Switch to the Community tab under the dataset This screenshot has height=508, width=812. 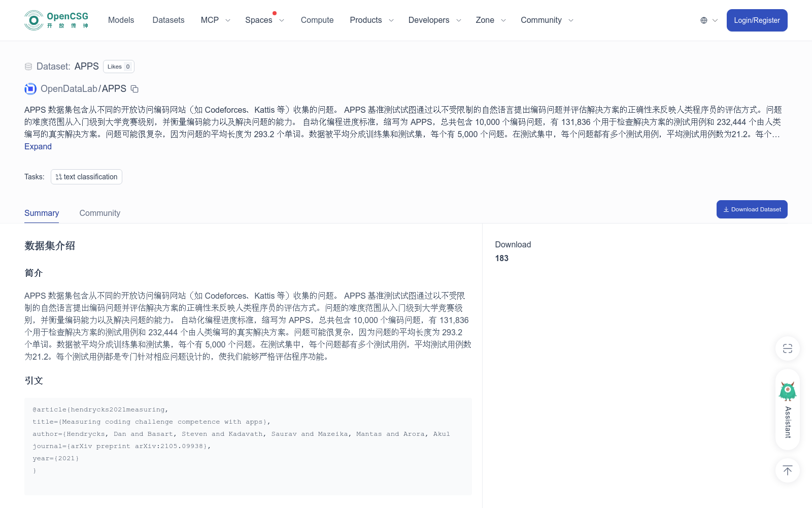pos(100,213)
